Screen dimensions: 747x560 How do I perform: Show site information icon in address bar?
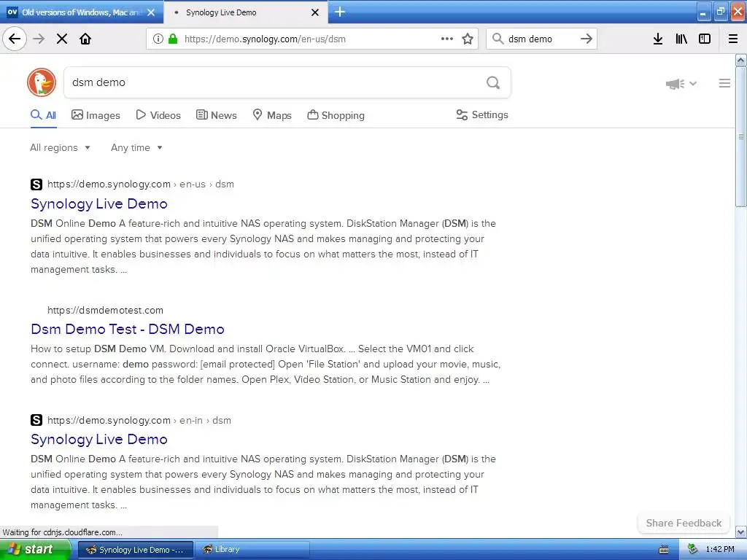pos(158,39)
